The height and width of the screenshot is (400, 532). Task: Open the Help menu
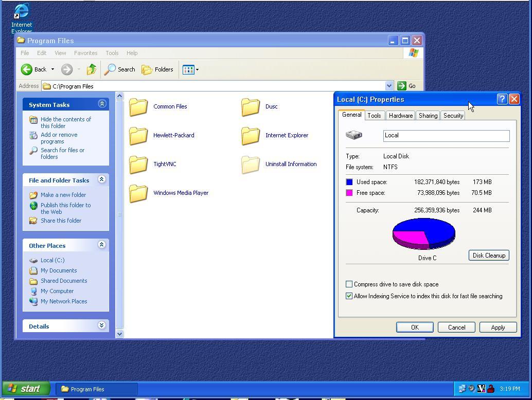pyautogui.click(x=132, y=53)
